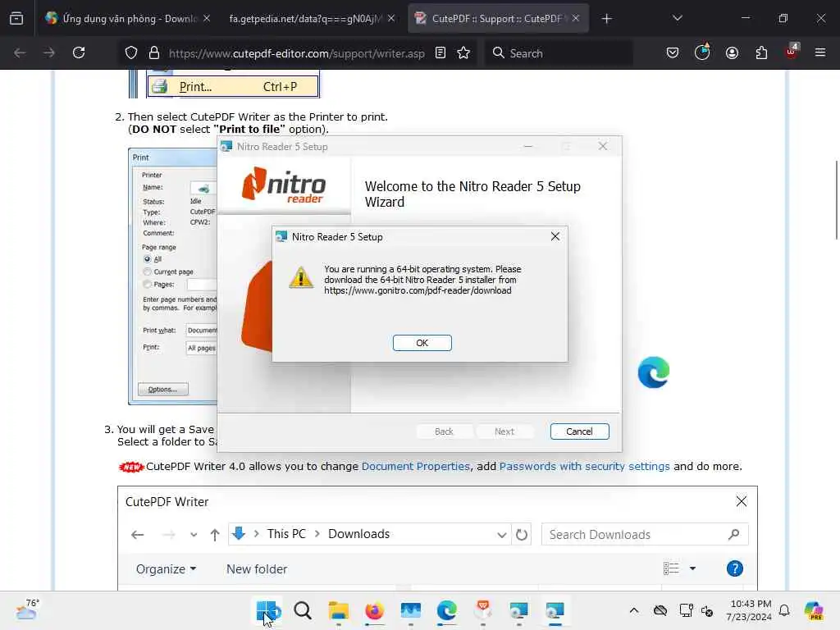The width and height of the screenshot is (840, 630).
Task: Click up arrow in CutePDF Writer dialog image
Action: pos(215,535)
